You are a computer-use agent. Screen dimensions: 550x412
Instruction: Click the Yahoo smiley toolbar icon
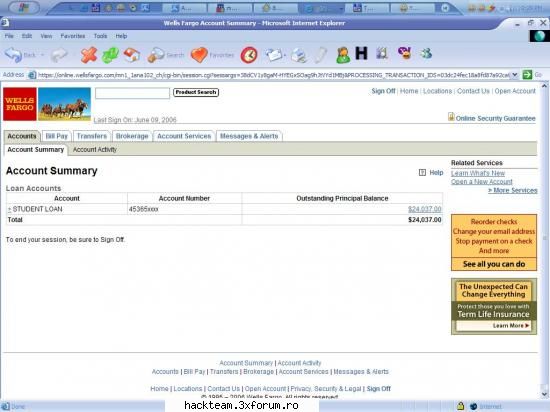pyautogui.click(x=404, y=53)
